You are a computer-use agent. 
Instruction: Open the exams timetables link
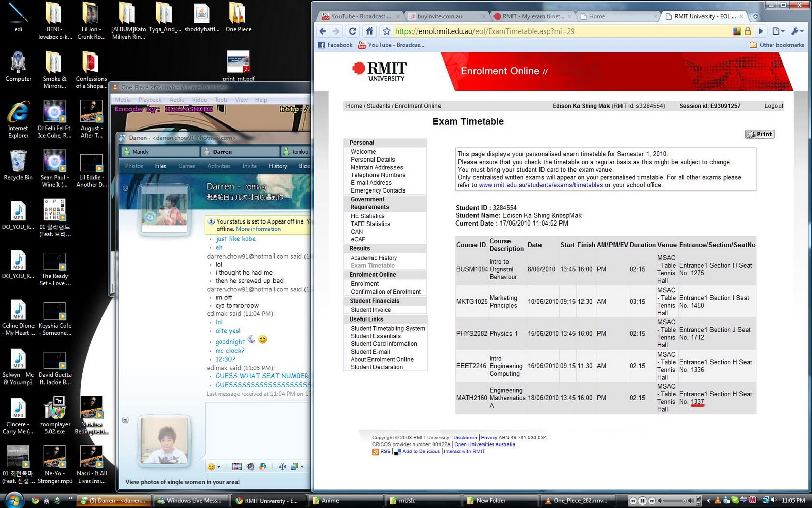point(541,185)
